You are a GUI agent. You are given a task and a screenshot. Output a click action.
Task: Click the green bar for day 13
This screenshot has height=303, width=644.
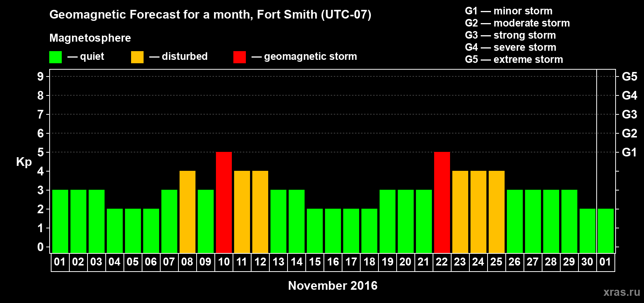(278, 221)
